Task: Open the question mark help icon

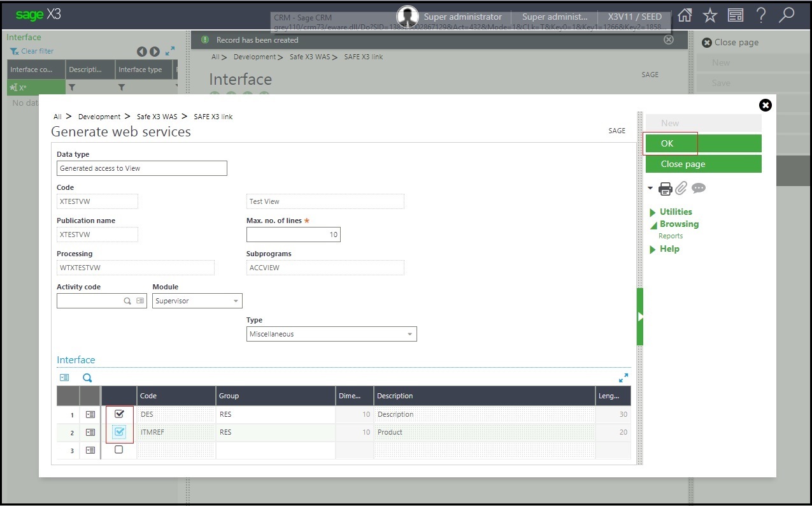Action: (x=761, y=16)
